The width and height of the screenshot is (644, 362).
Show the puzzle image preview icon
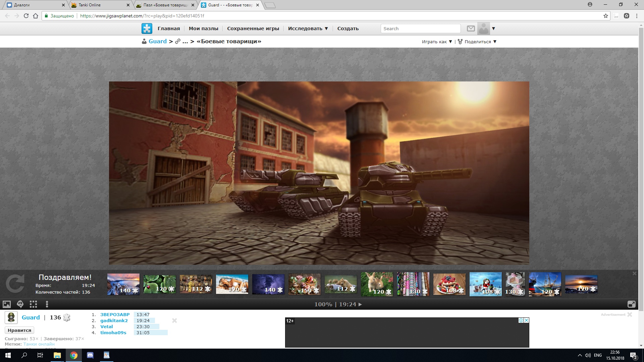7,304
